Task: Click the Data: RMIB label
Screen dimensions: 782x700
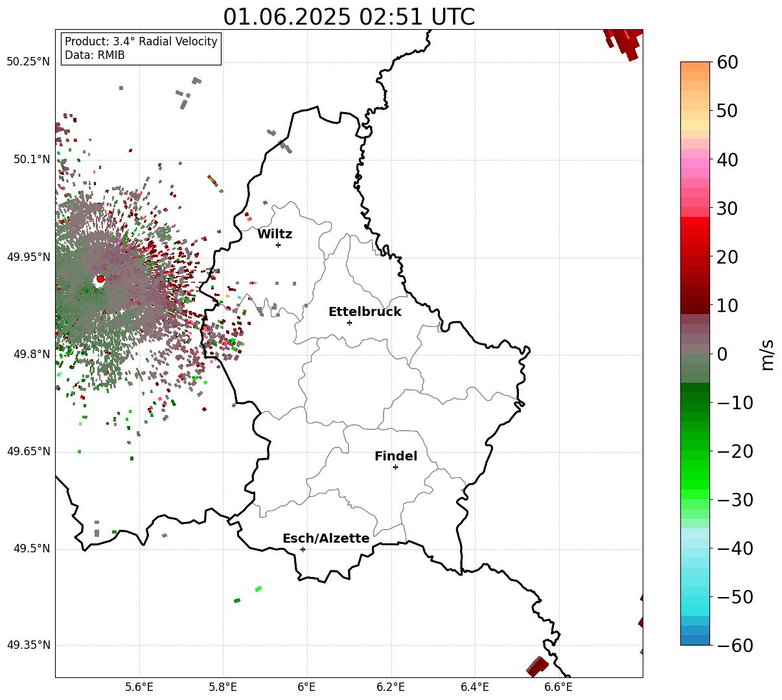Action: 95,56
